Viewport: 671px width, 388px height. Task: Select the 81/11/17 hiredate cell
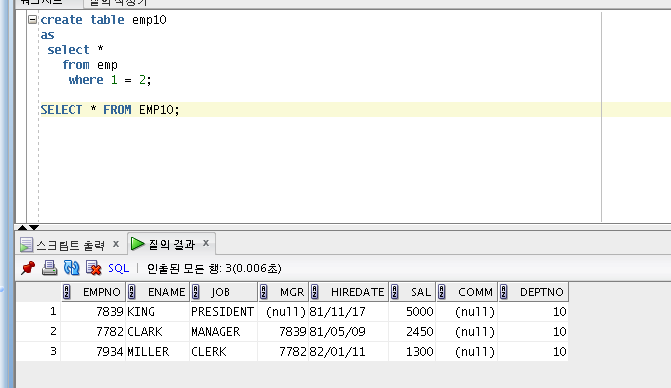349,311
